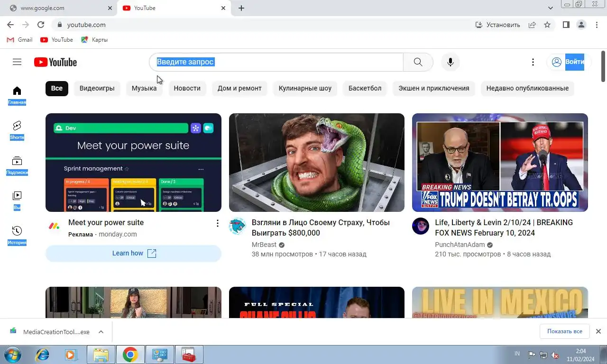Launch Internet Explorer from taskbar
Viewport: 607px width, 364px height.
[x=42, y=355]
